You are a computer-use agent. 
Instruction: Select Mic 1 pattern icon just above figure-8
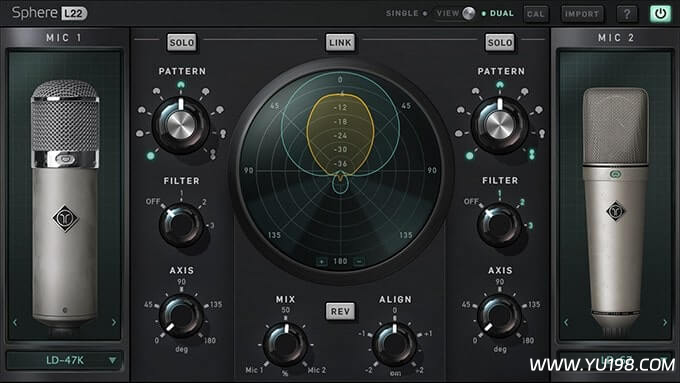click(x=223, y=134)
